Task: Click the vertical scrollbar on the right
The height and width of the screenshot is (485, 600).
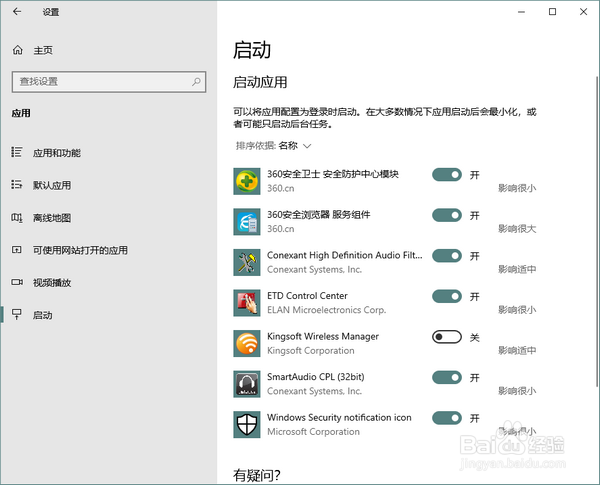Action: coord(597,230)
